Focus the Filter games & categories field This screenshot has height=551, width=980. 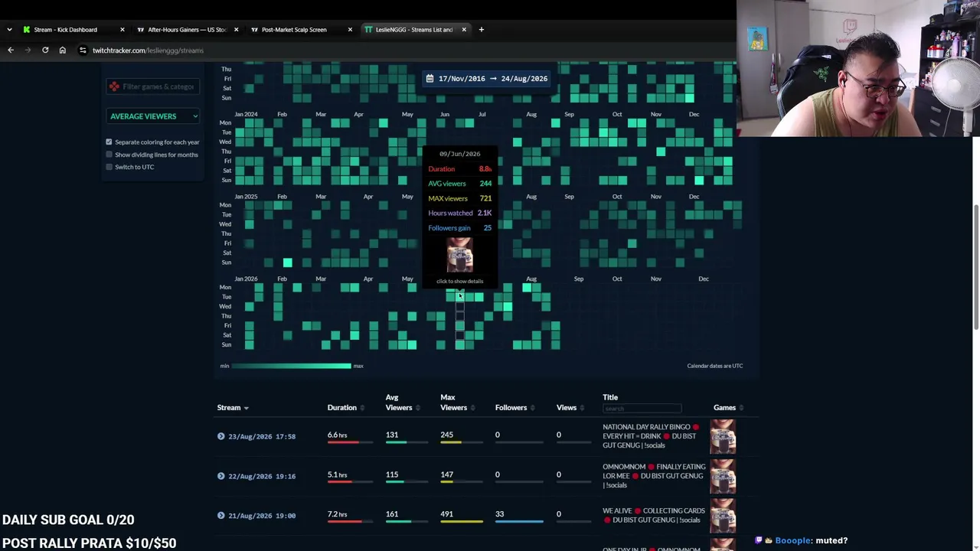pos(152,86)
